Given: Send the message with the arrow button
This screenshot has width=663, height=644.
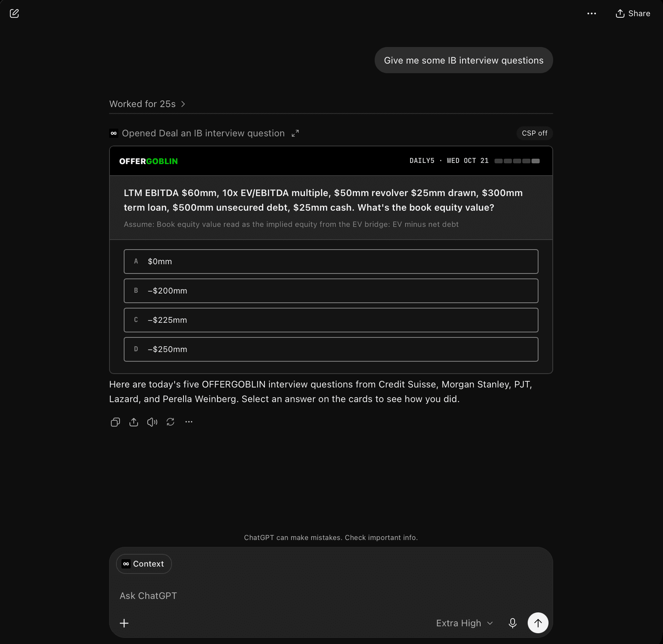Looking at the screenshot, I should [538, 623].
